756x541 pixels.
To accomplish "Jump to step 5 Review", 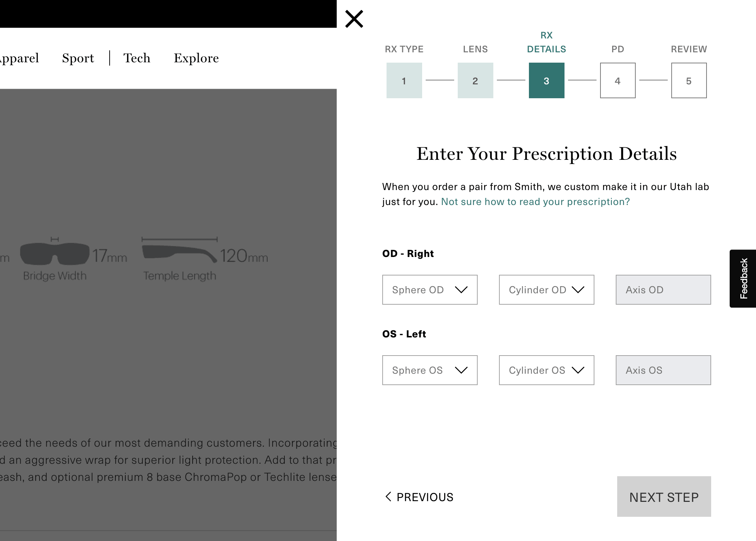I will 689,80.
